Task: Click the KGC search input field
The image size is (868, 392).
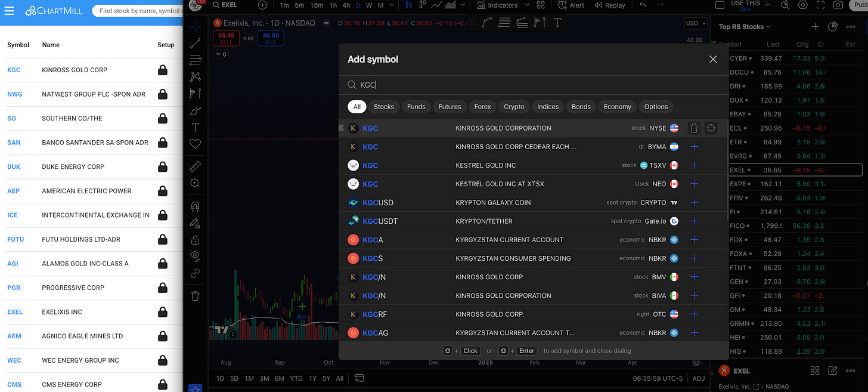Action: [x=533, y=85]
